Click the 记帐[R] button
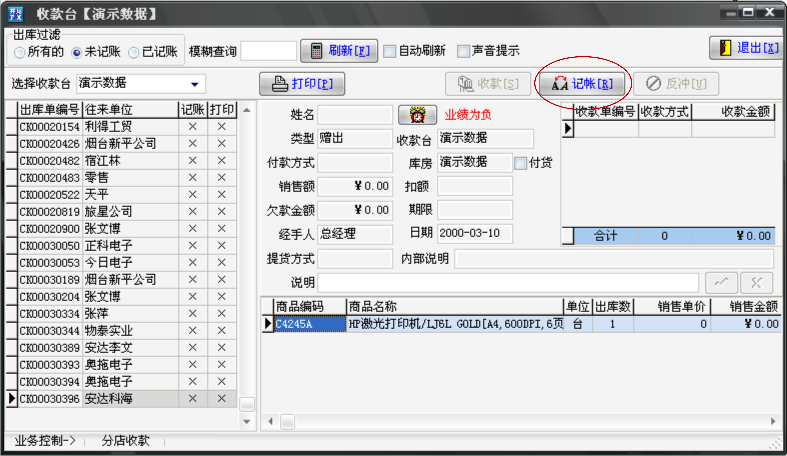 tap(582, 84)
